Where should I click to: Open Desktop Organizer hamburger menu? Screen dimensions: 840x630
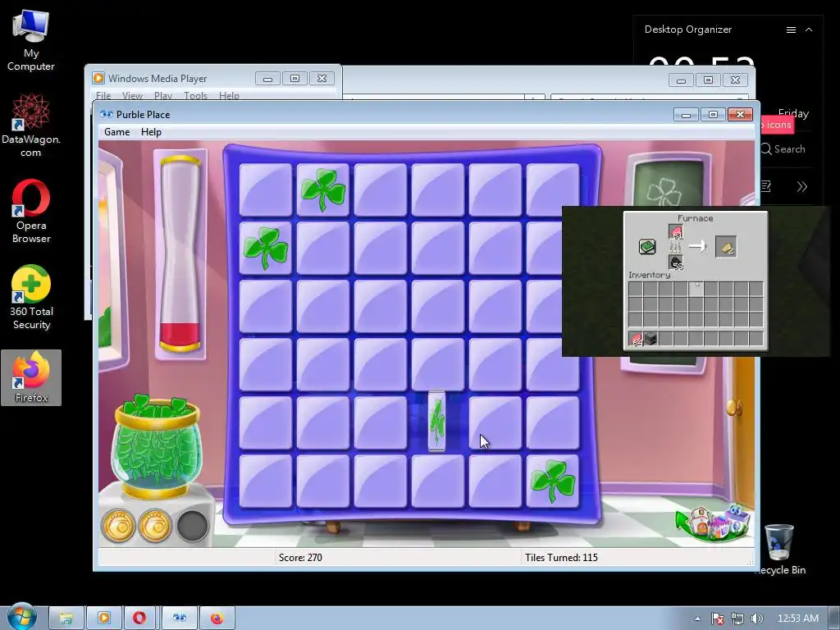pos(791,30)
